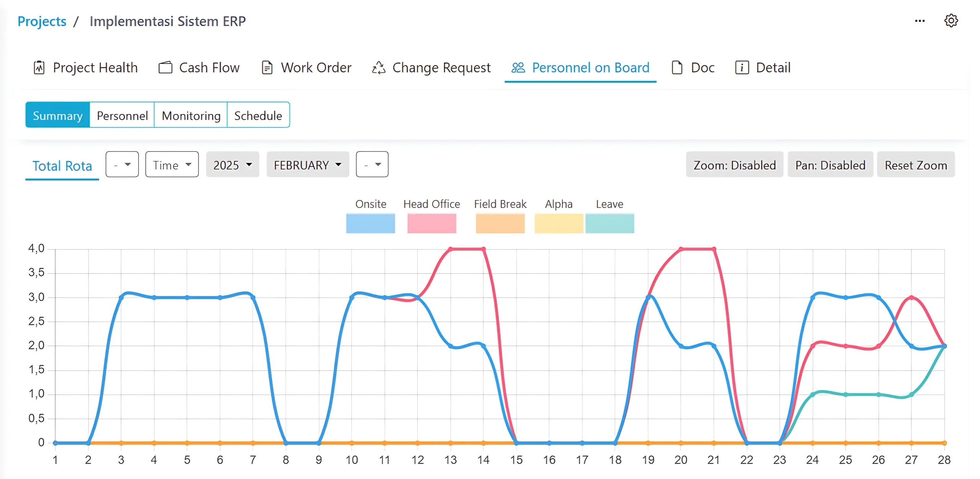
Task: Switch to the Monitoring sub-tab
Action: tap(191, 115)
